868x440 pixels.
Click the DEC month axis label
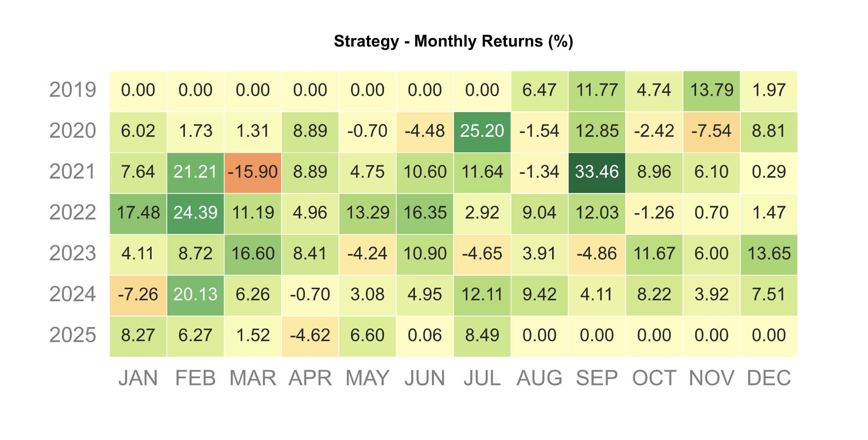point(769,378)
